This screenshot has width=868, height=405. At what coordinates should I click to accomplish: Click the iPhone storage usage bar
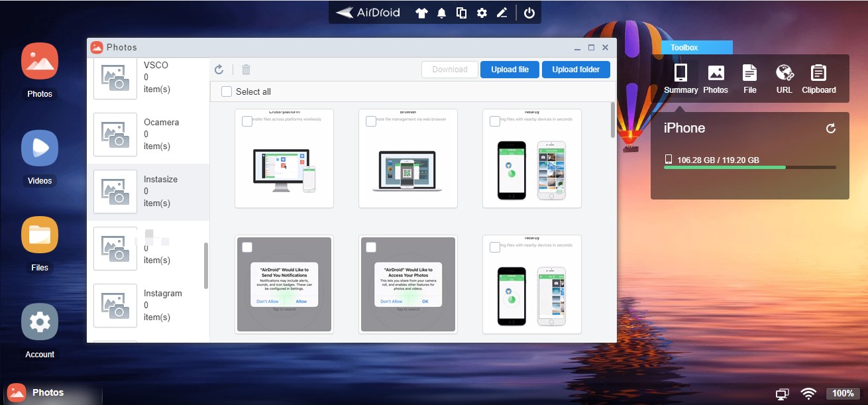(x=750, y=168)
